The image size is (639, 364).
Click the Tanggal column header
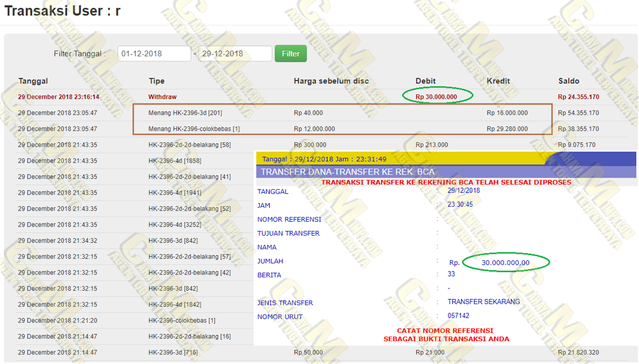[33, 81]
